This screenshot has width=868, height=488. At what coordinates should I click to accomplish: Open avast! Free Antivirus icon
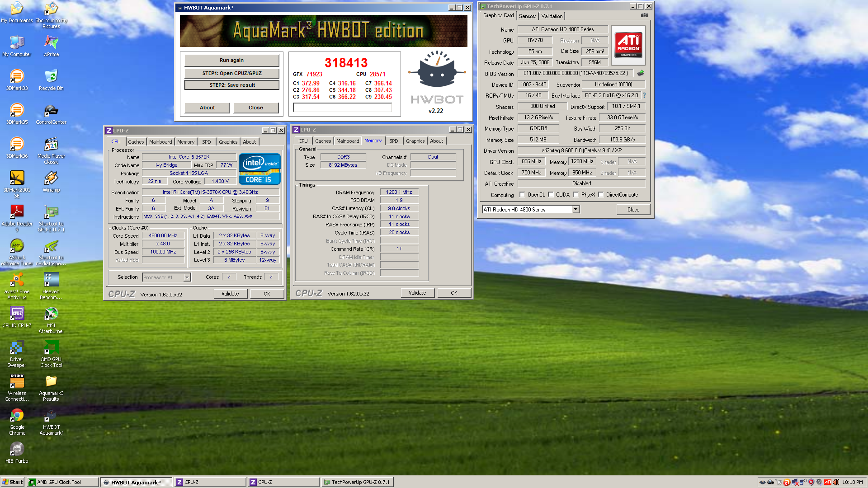tap(17, 286)
